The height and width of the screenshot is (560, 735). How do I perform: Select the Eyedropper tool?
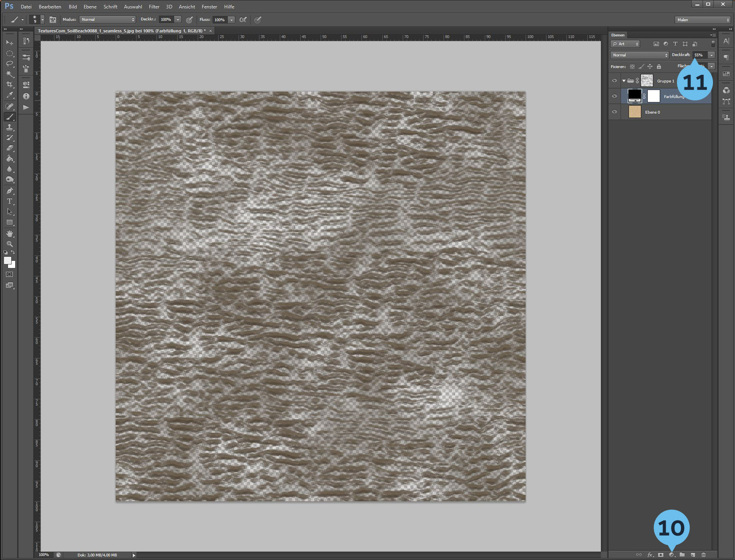coord(10,95)
